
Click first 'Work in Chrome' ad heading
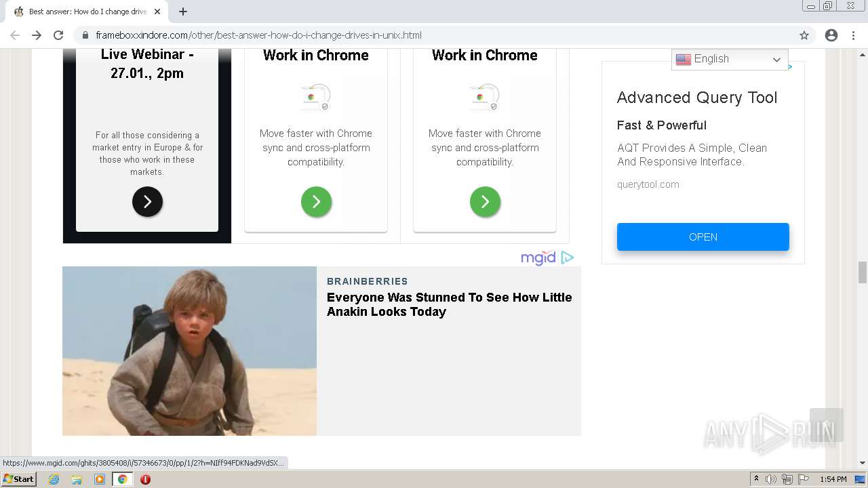click(316, 56)
